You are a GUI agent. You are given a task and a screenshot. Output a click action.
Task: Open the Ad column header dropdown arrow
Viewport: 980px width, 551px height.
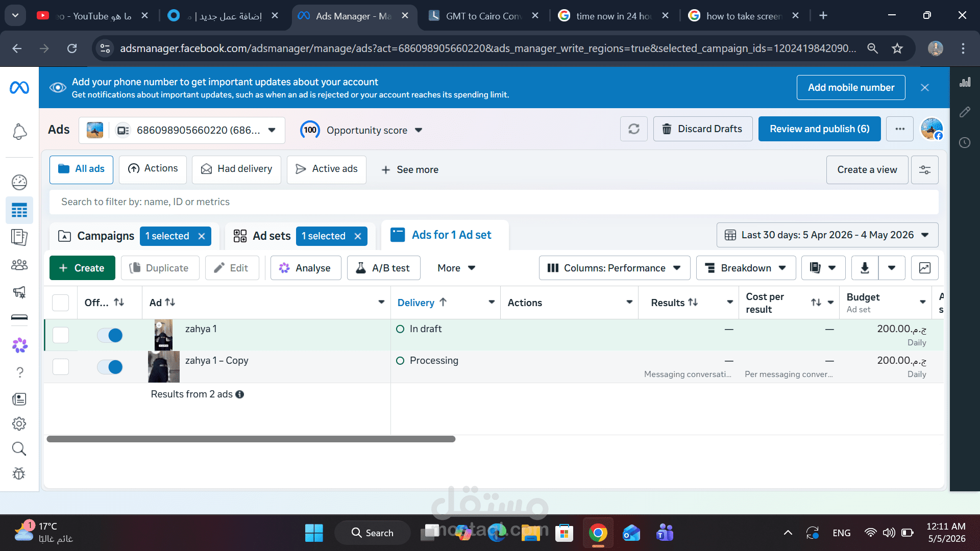click(x=381, y=303)
